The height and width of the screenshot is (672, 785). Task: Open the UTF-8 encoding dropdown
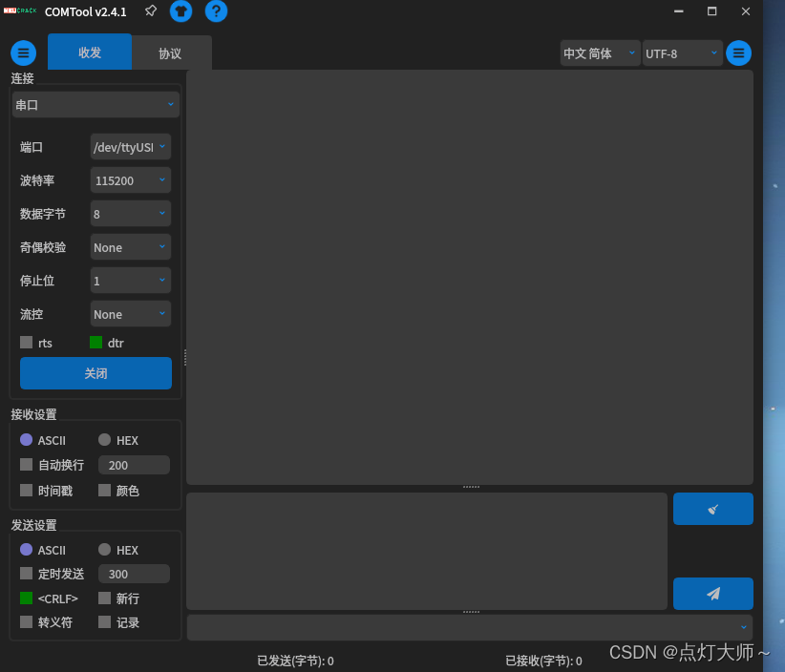click(x=681, y=53)
